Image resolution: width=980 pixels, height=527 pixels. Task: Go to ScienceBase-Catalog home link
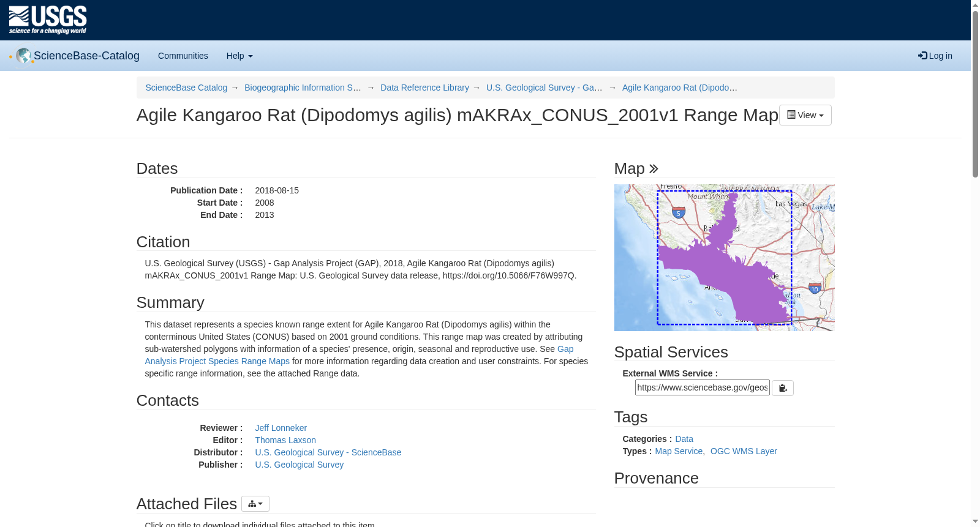coord(86,56)
